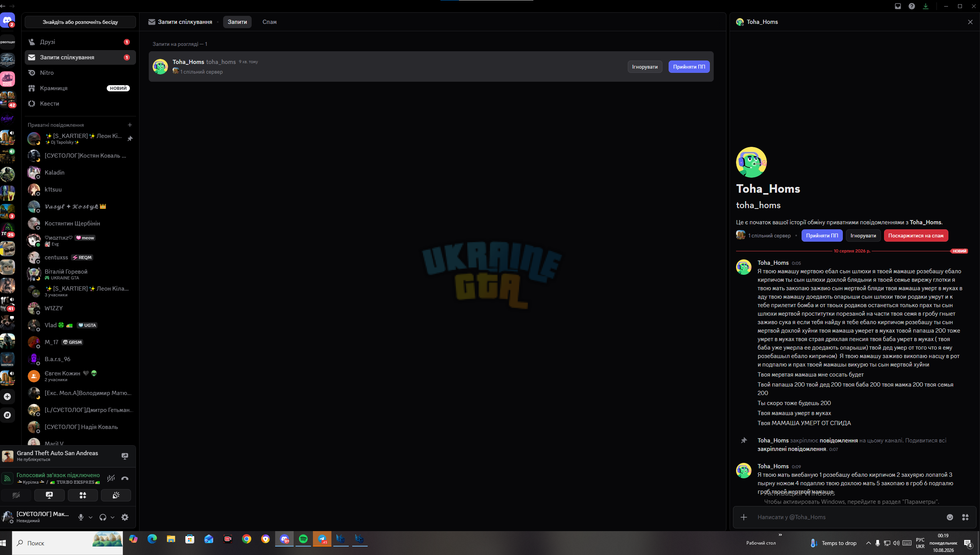The image size is (980, 555).
Task: Open the Help question mark icon
Action: 912,6
